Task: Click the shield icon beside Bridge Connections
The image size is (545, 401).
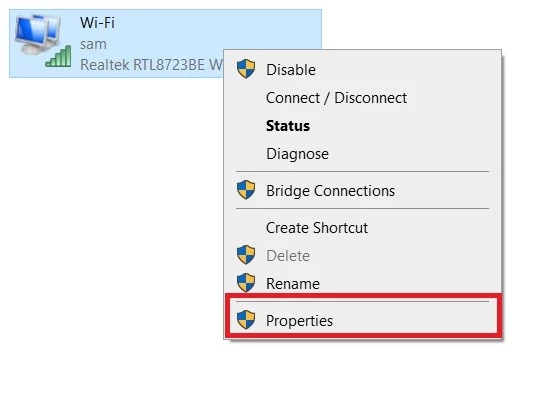Action: click(246, 190)
